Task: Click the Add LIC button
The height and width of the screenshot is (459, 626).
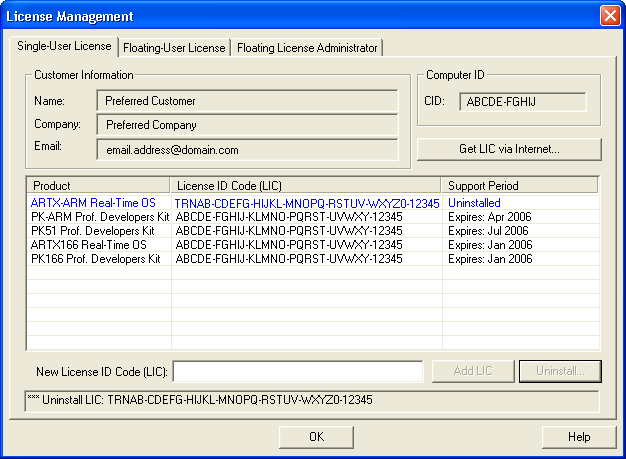Action: [x=473, y=372]
